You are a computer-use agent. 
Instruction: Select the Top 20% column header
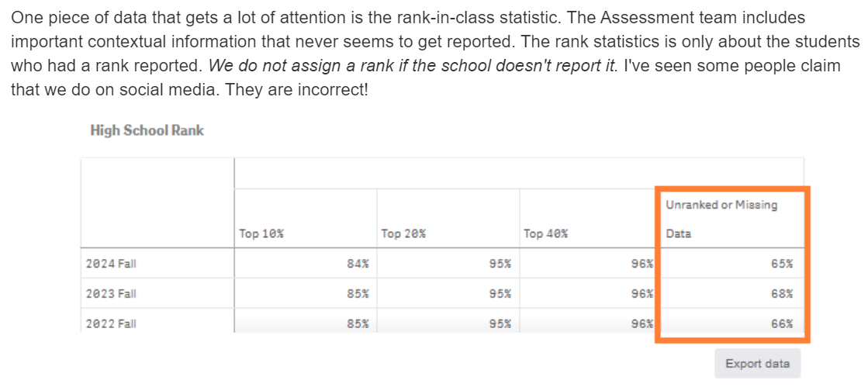point(403,233)
